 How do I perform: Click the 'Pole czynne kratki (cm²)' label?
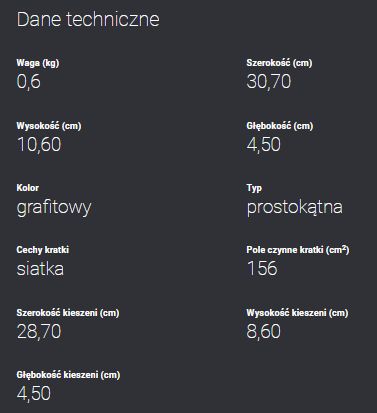298,250
